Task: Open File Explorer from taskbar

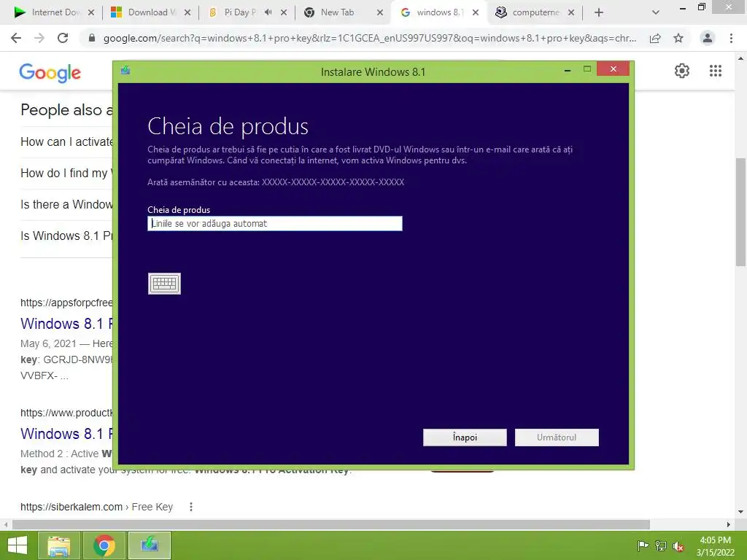Action: point(58,545)
